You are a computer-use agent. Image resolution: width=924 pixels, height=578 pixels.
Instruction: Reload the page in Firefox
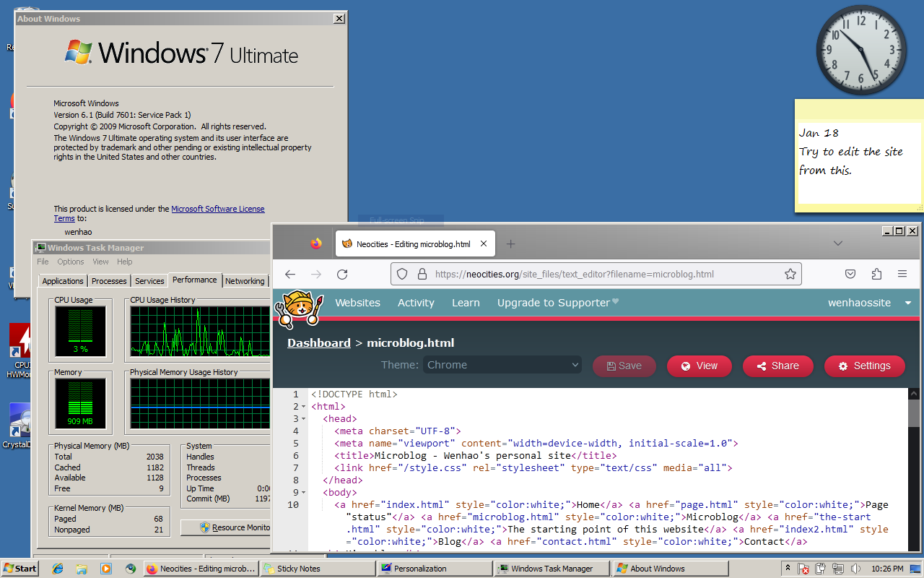click(x=342, y=275)
